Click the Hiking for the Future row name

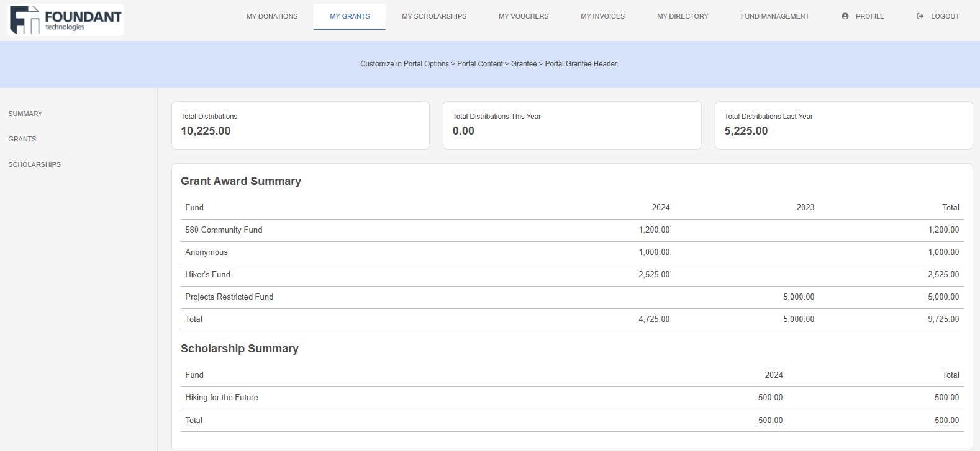coord(222,397)
